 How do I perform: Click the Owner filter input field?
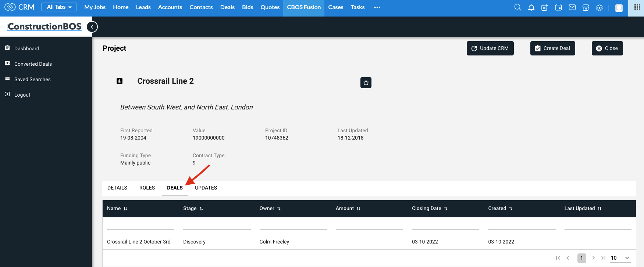293,225
